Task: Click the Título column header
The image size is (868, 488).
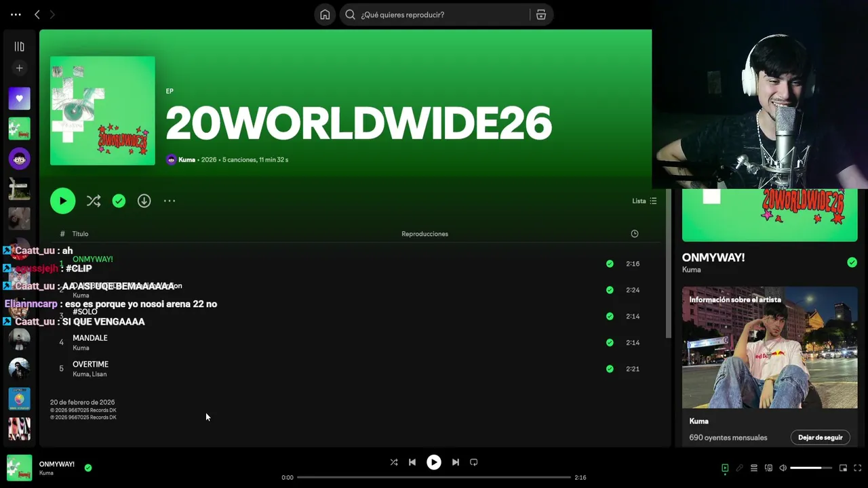Action: (80, 234)
